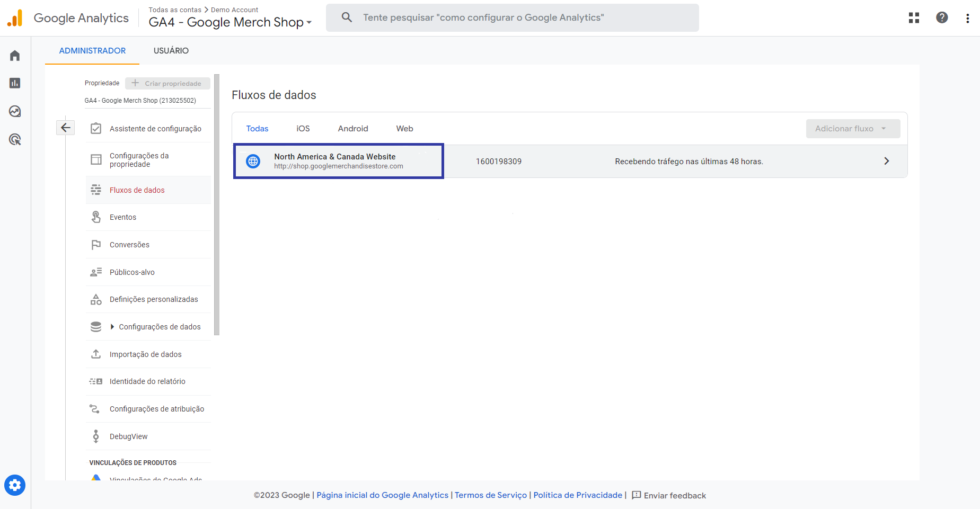
Task: Click into the Analytics search field
Action: [512, 17]
